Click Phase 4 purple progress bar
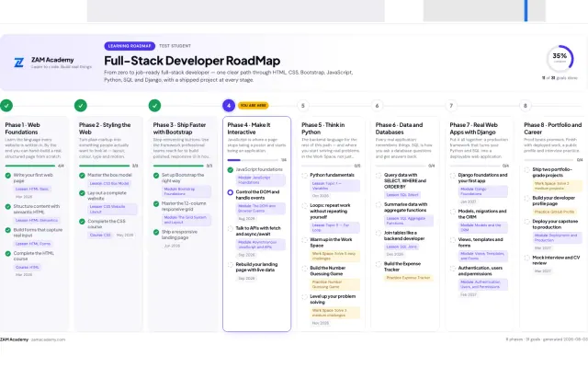588x368 pixels. click(x=253, y=160)
